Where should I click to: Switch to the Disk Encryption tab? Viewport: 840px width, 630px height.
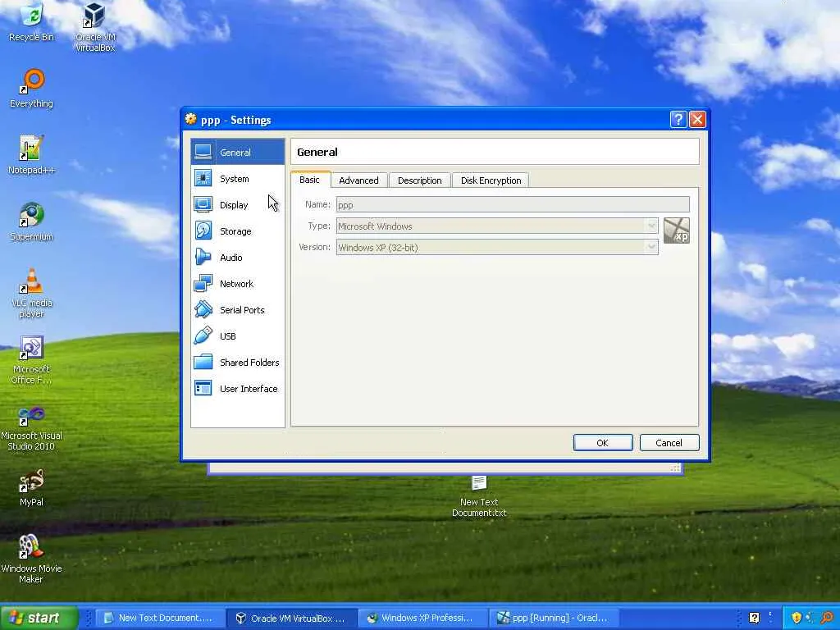tap(491, 180)
